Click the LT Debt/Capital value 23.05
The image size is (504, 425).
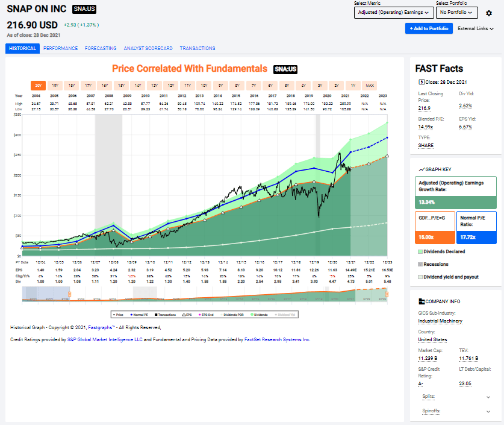465,384
